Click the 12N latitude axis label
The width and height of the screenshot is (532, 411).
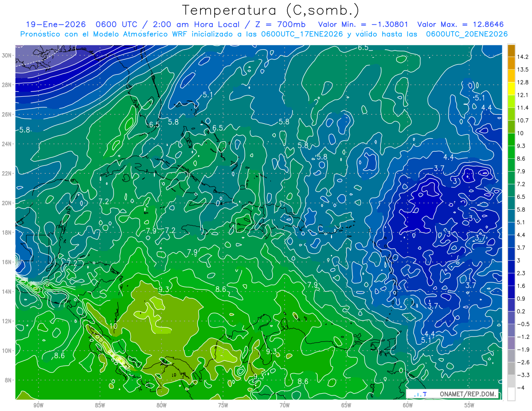(7, 321)
